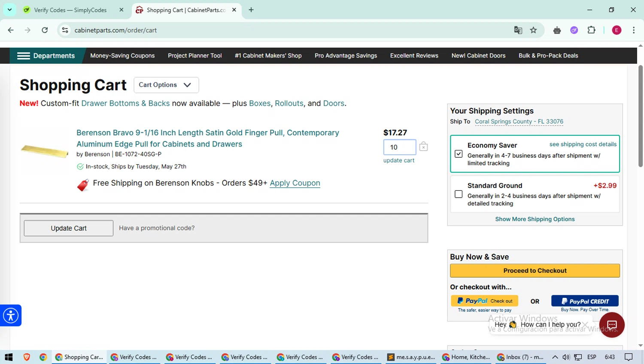Screen dimensions: 644x364
Task: Open the Windows notification center icon
Action: tap(629, 357)
